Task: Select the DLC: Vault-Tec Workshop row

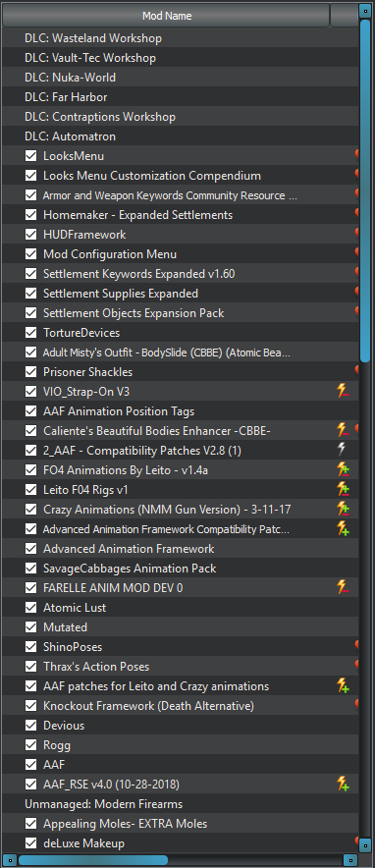Action: pyautogui.click(x=181, y=58)
